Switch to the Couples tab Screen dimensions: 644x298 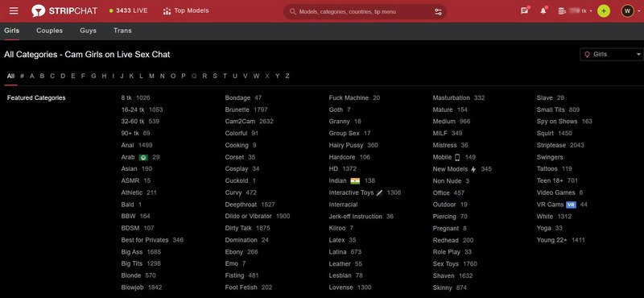click(x=49, y=31)
